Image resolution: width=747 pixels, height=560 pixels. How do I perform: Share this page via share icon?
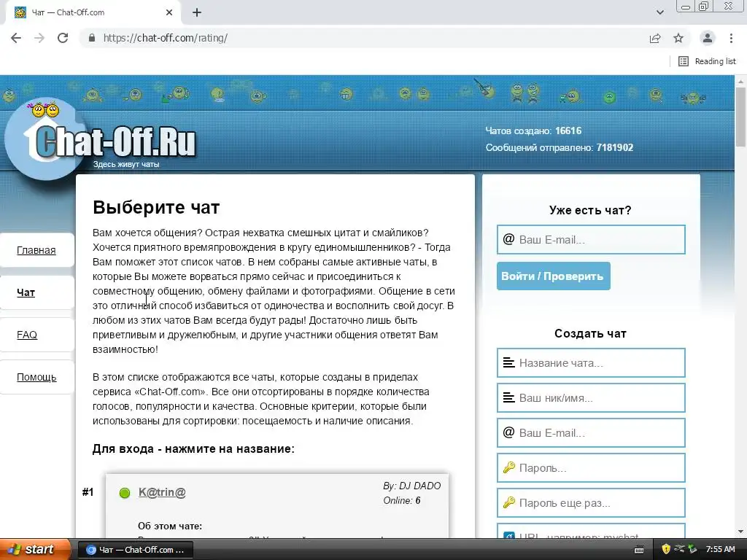click(x=655, y=38)
